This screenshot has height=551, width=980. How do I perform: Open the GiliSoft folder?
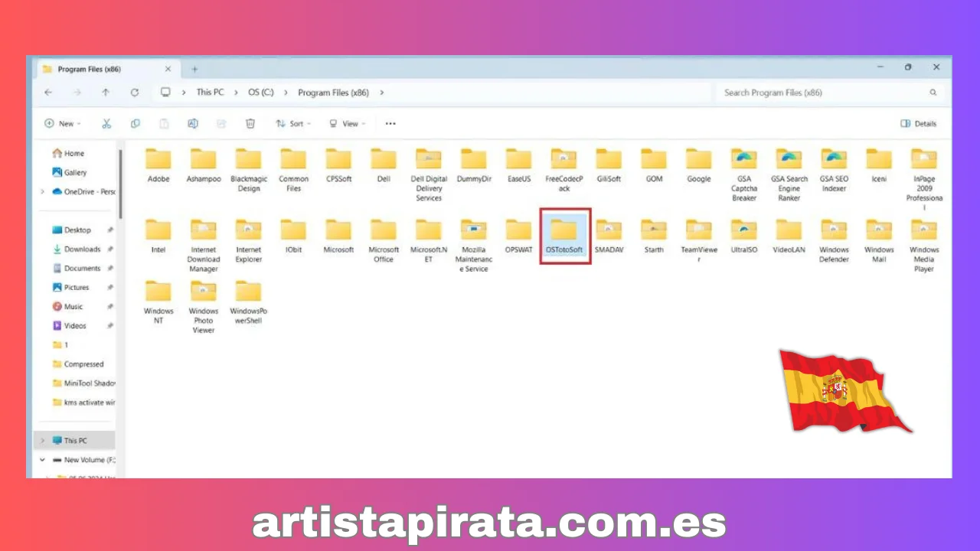(609, 165)
